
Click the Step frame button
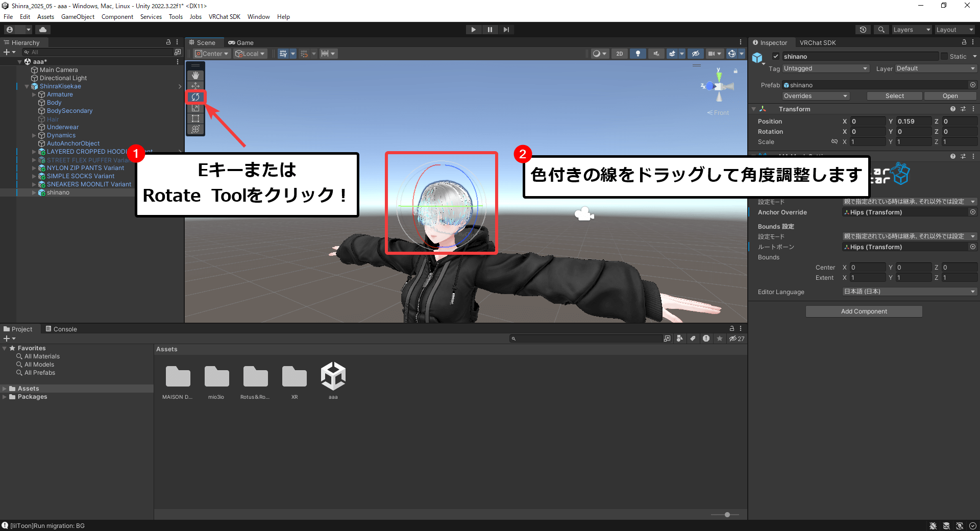(506, 30)
